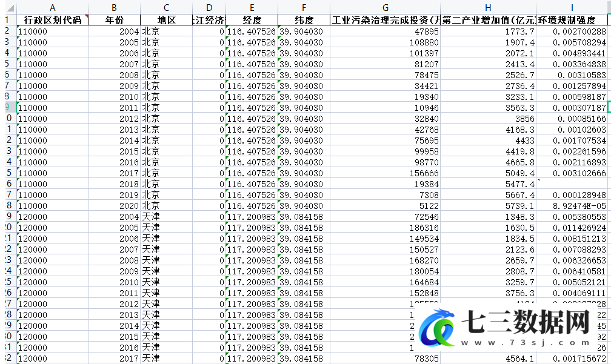The width and height of the screenshot is (611, 364).
Task: Select intensity cell 0.002700288
Action: coord(572,31)
